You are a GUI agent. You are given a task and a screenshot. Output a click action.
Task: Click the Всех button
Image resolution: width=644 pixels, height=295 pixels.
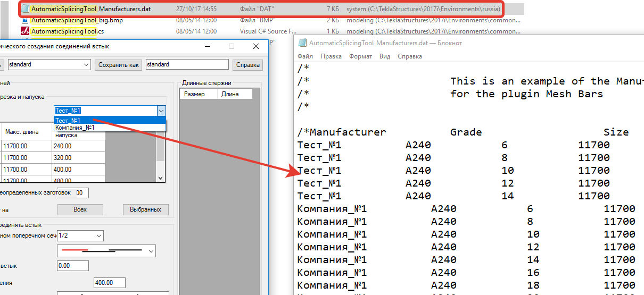pos(80,209)
